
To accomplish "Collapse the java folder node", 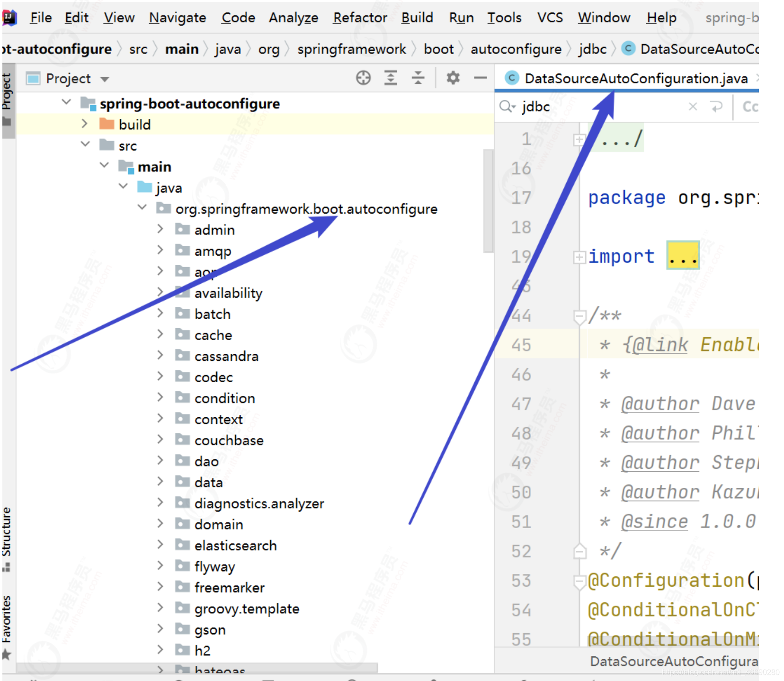I will point(123,186).
